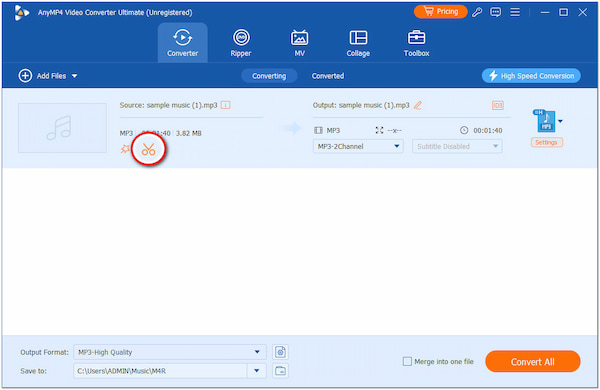This screenshot has height=390, width=600.
Task: Open the scissors Cut tool
Action: click(148, 149)
